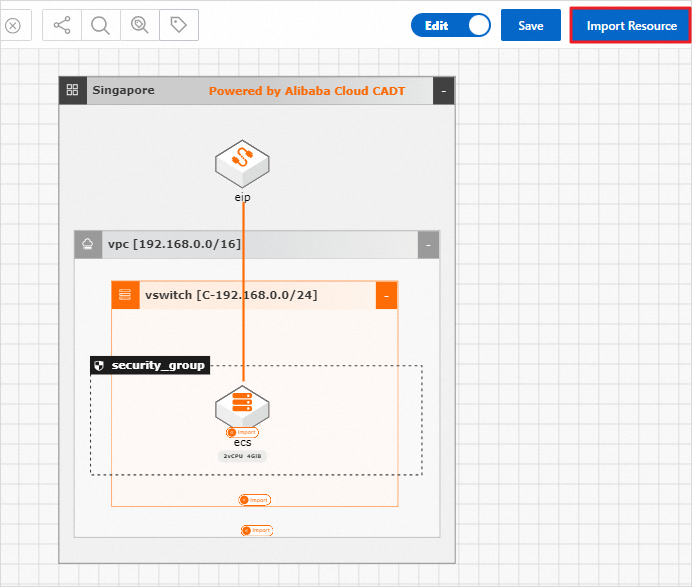Click the circled X close icon
Viewport: 692px width, 587px height.
13,26
